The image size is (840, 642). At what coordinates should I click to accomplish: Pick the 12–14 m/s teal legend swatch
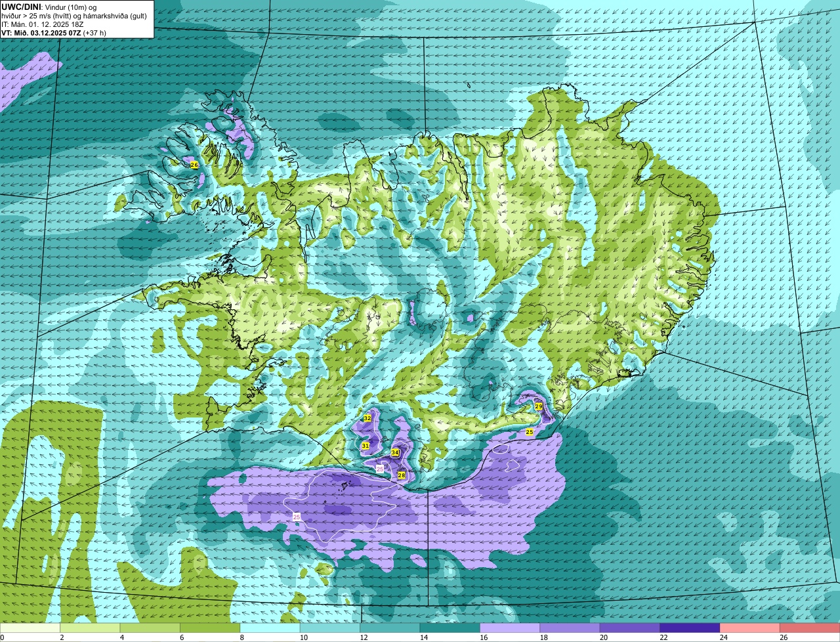[390, 628]
